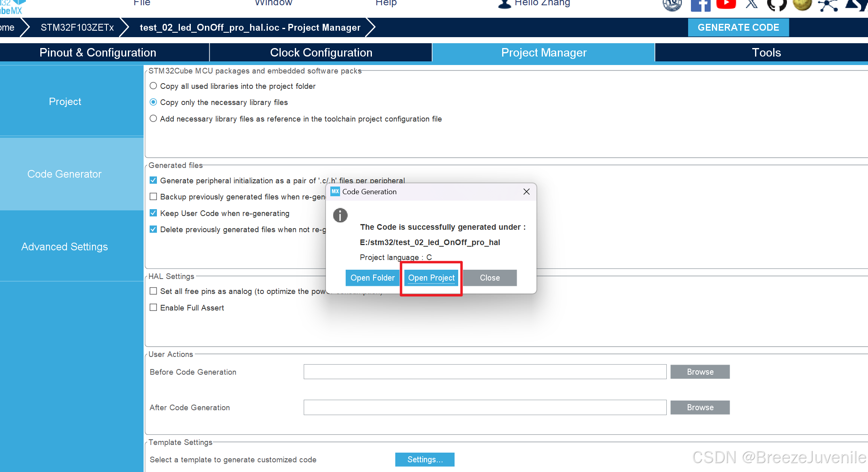Click the user account icon

tap(504, 4)
